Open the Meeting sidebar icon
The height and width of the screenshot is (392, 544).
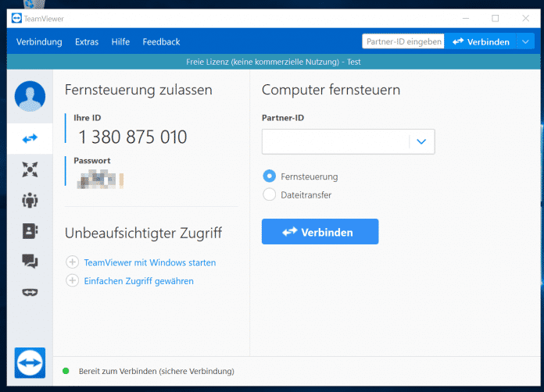point(30,169)
